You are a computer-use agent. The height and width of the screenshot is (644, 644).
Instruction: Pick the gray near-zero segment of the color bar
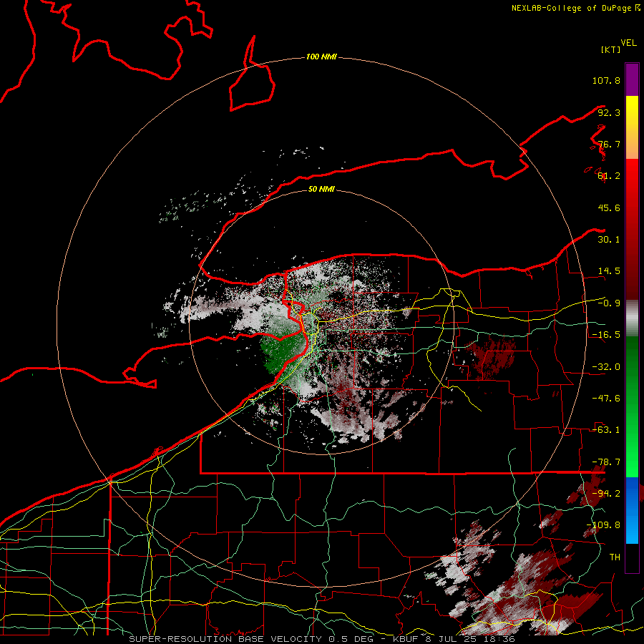632,318
